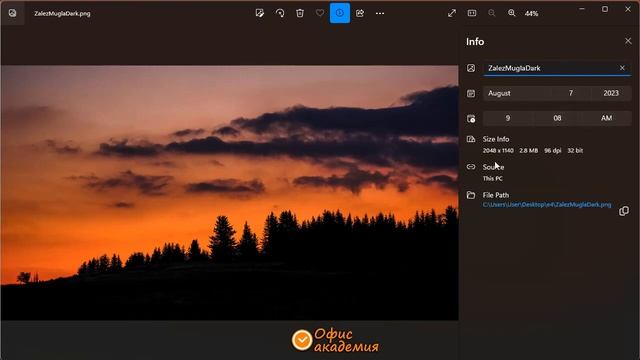Minimize the Photos window
Image resolution: width=640 pixels, height=360 pixels.
click(x=582, y=9)
